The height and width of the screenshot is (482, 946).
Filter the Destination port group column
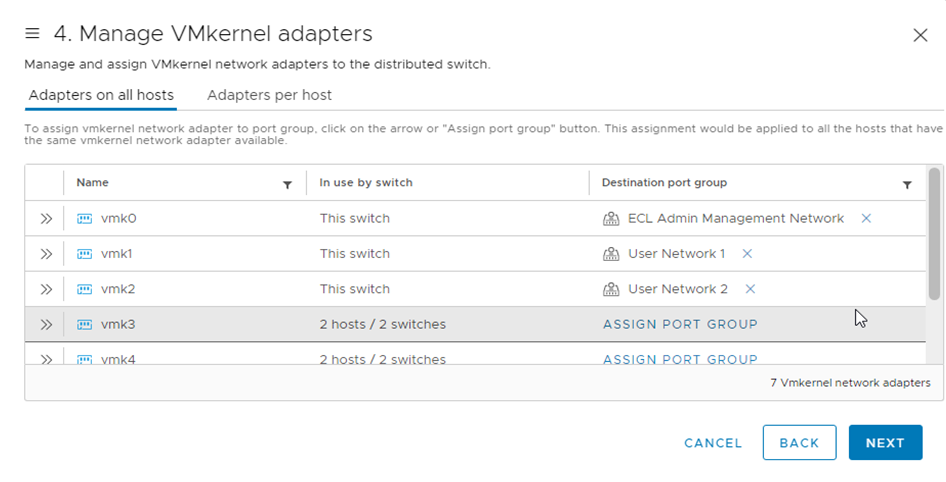[x=907, y=185]
